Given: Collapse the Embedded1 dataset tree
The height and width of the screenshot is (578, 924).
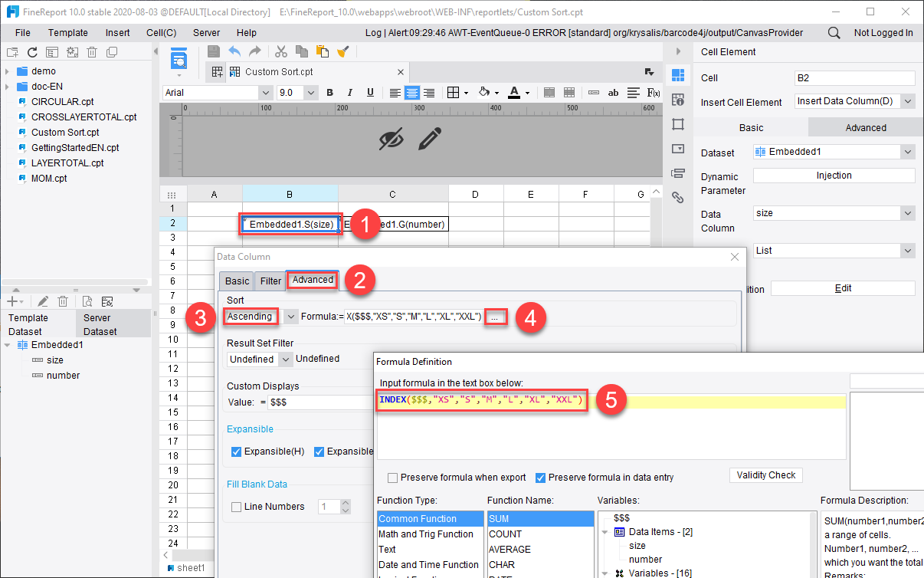Looking at the screenshot, I should tap(6, 344).
